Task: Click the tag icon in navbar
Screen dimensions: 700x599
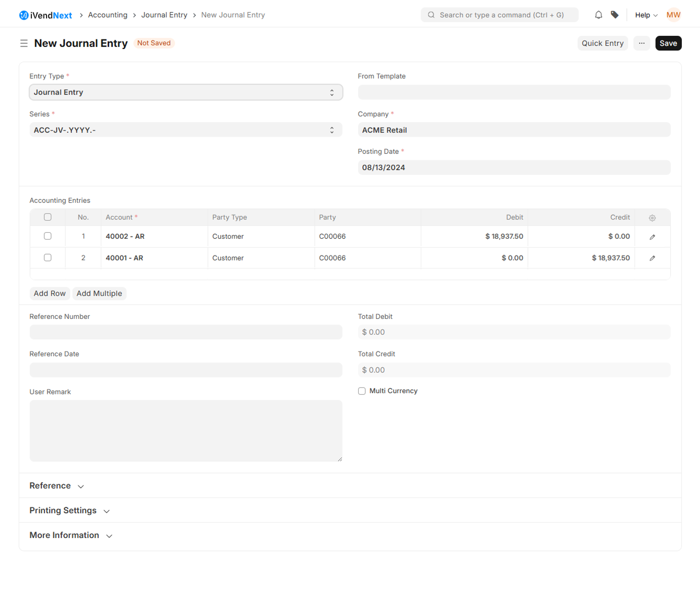Action: tap(615, 15)
